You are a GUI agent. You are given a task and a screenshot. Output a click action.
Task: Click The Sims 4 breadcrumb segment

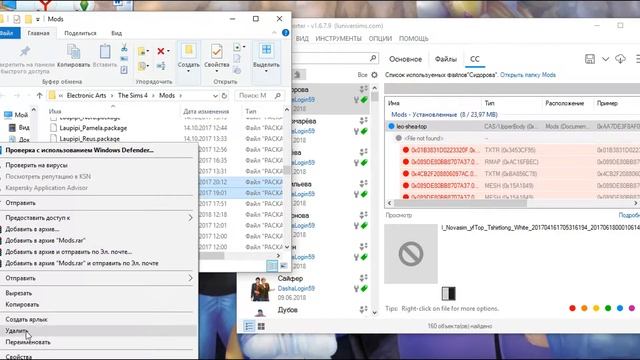pos(133,96)
